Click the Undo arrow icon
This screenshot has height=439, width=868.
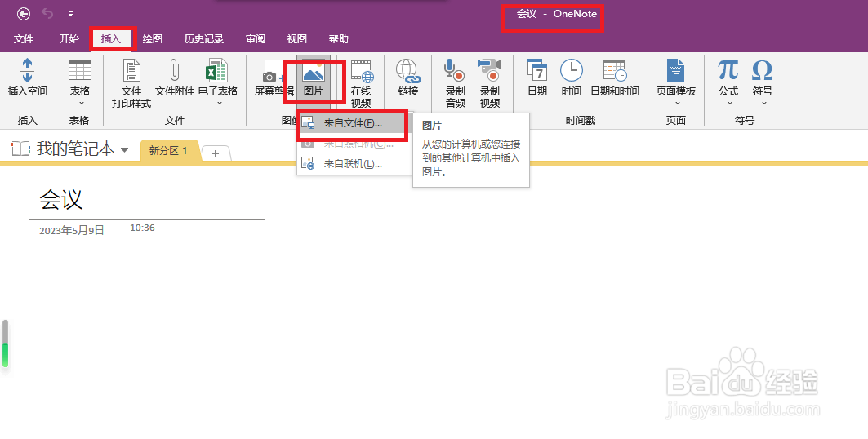pyautogui.click(x=47, y=13)
